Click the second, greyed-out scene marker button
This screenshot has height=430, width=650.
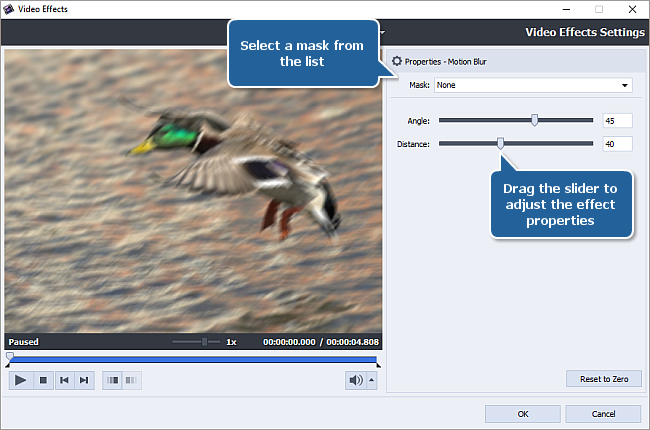point(132,380)
